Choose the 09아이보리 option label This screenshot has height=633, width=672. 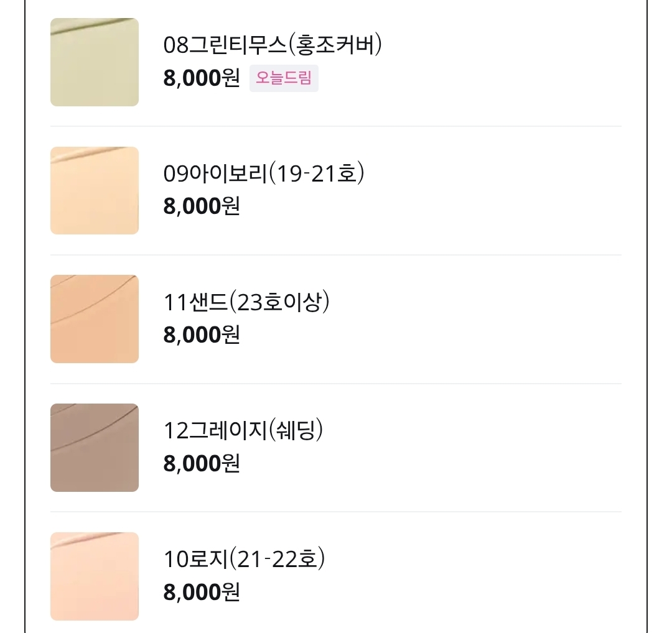(x=215, y=173)
